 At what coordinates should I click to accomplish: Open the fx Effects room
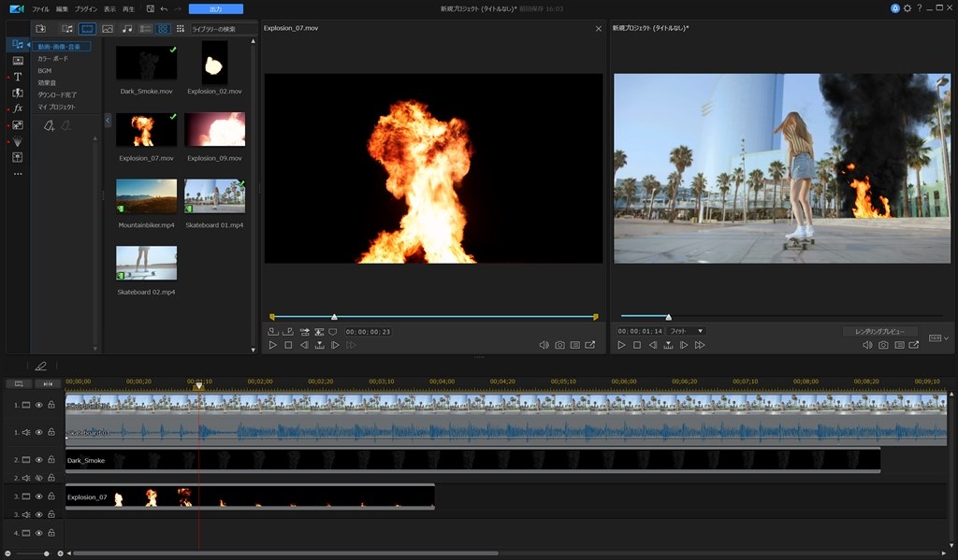tap(17, 108)
